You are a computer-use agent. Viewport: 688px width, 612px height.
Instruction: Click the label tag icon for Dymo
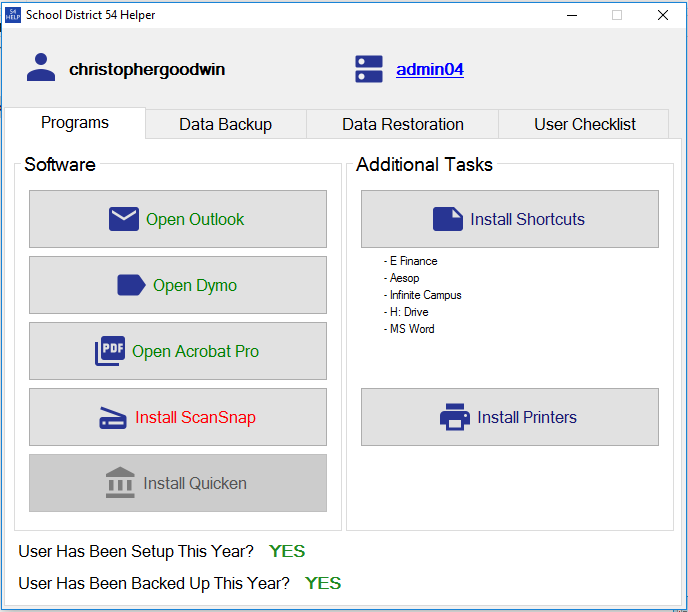pyautogui.click(x=131, y=285)
